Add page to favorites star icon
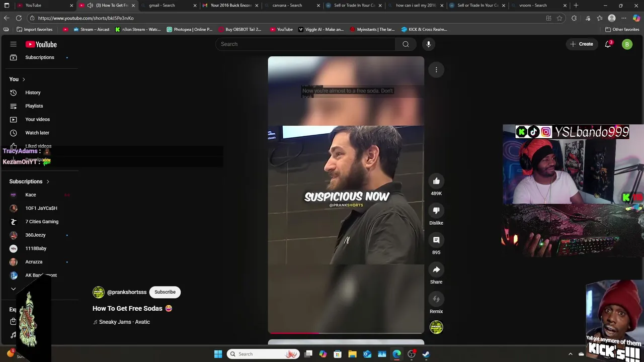 559,18
